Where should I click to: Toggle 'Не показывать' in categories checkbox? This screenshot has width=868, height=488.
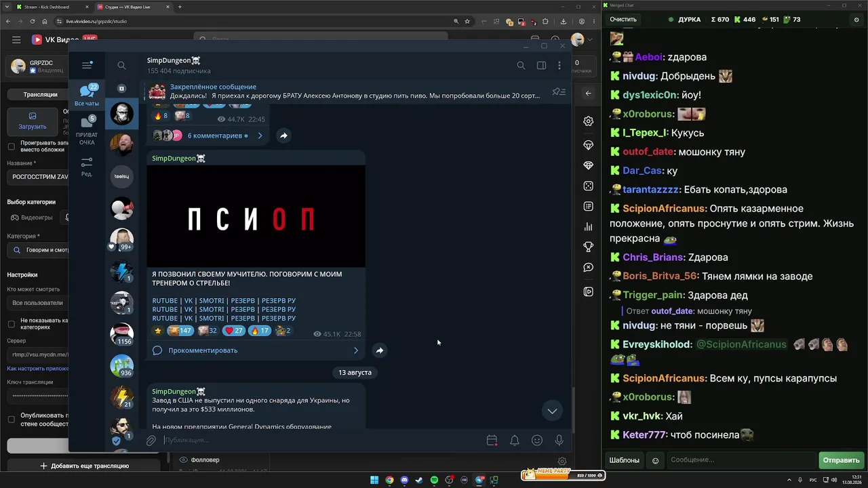point(11,324)
